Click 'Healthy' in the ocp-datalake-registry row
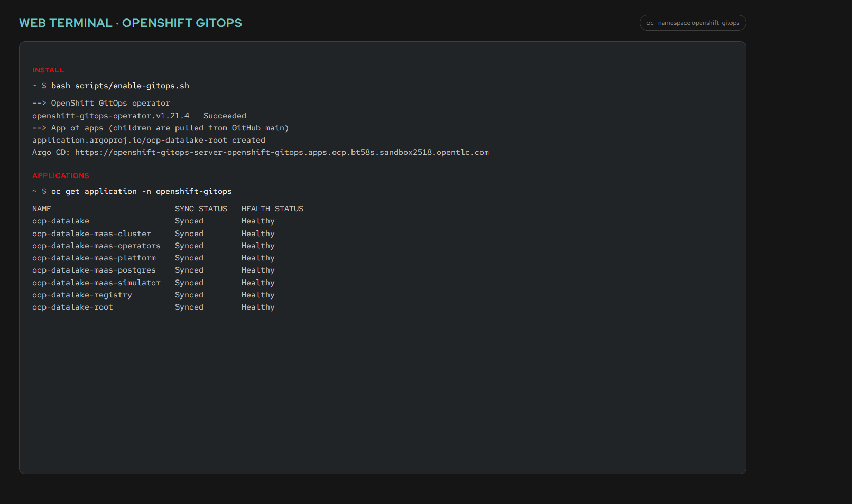The height and width of the screenshot is (504, 852). click(x=258, y=295)
